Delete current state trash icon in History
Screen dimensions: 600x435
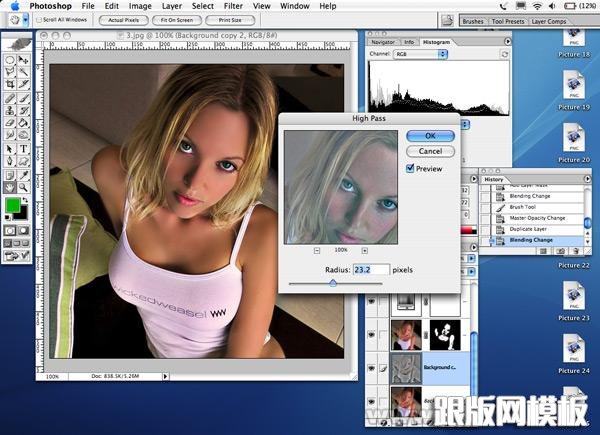point(576,251)
